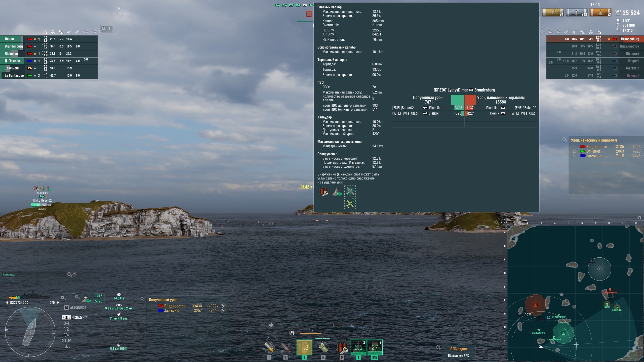Activate the Engine Boost consumable M5
Image resolution: width=644 pixels, height=362 pixels.
click(x=375, y=347)
